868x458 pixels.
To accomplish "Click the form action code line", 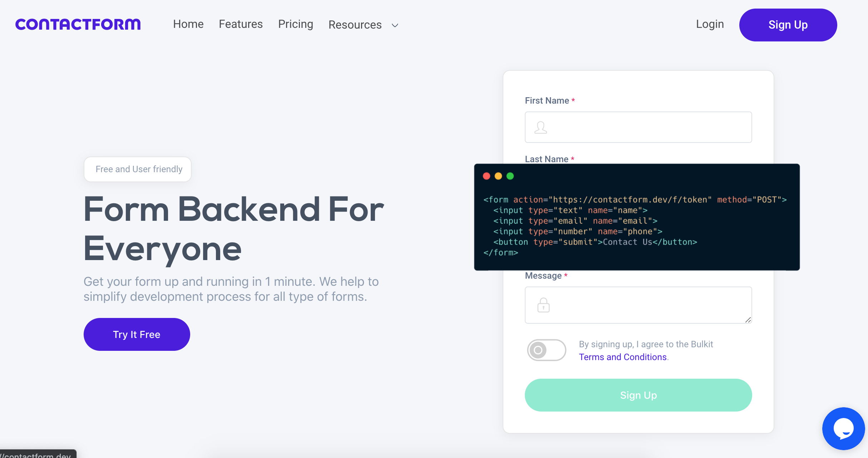I will point(635,200).
